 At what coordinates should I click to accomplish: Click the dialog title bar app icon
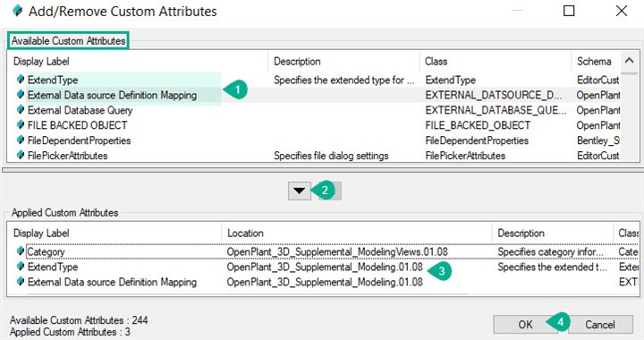18,11
